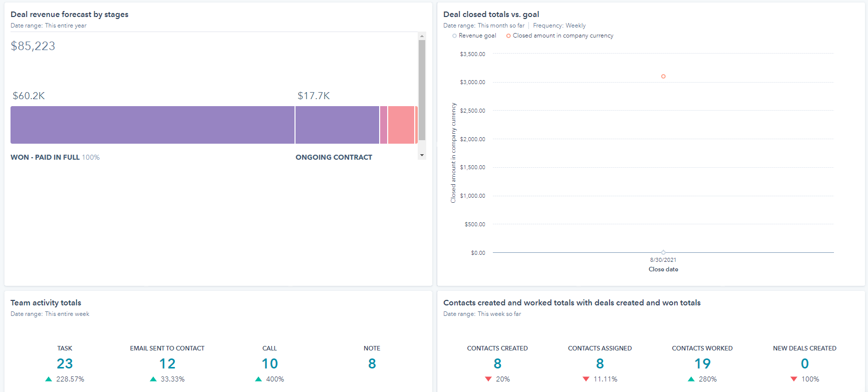This screenshot has height=392, width=868.
Task: Open the Team activity totals report title
Action: [46, 303]
